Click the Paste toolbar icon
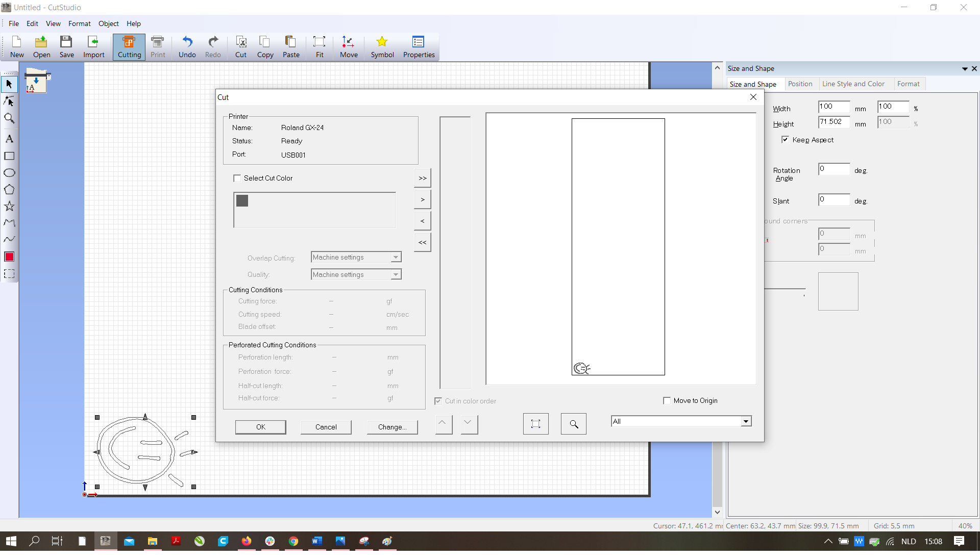The height and width of the screenshot is (560, 980). point(291,47)
